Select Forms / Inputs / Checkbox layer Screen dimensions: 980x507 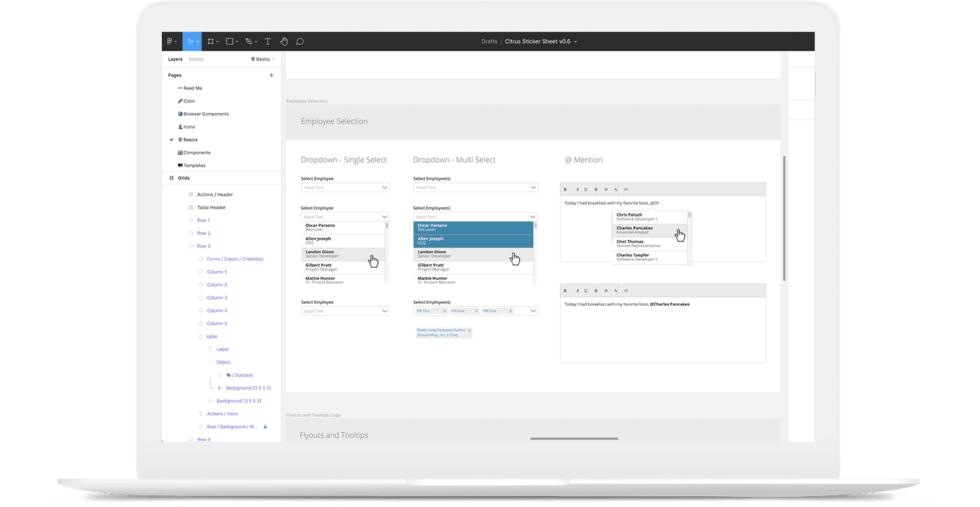tap(235, 260)
